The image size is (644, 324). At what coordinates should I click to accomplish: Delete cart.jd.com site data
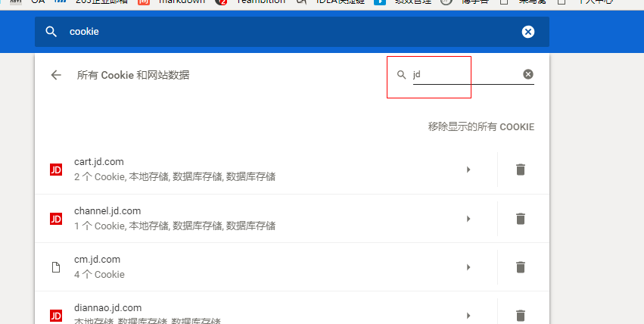click(x=521, y=170)
